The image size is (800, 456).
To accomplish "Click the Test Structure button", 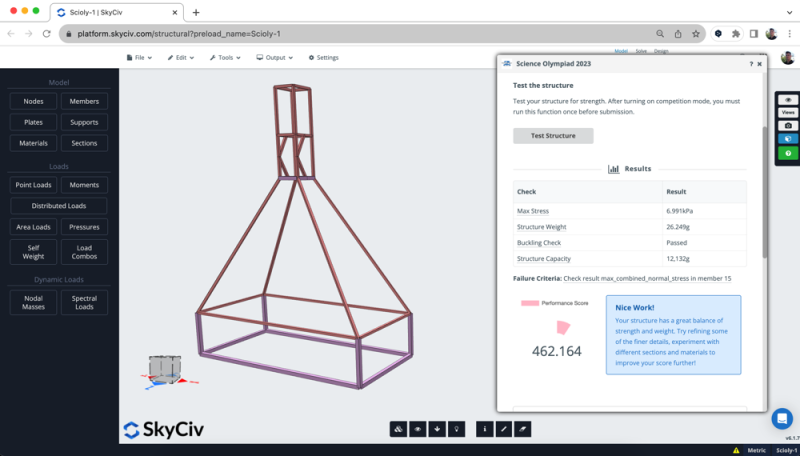I will 552,136.
